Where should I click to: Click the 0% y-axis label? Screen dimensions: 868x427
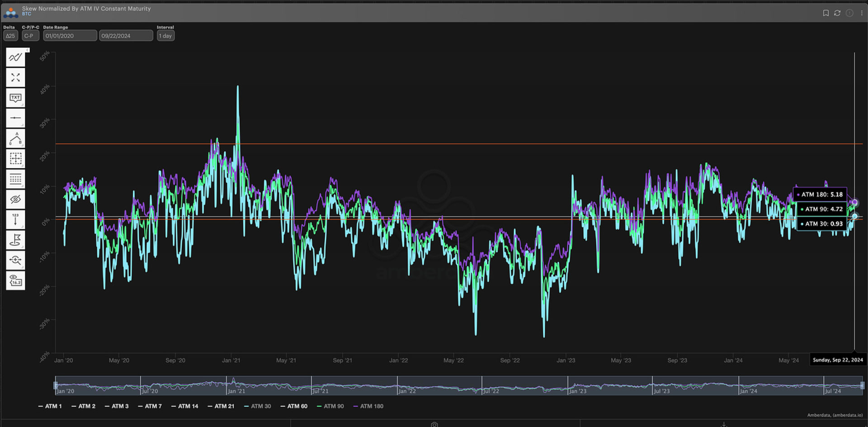pos(46,222)
